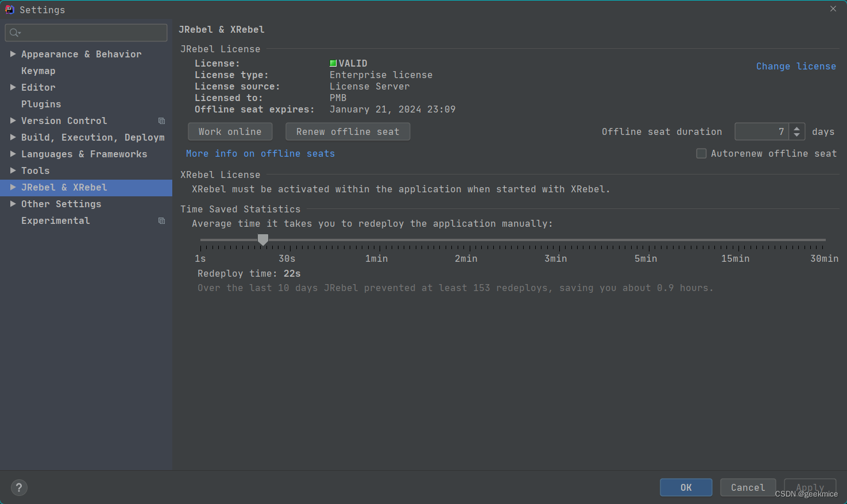This screenshot has height=504, width=847.
Task: Expand Other Settings tree arrow
Action: tap(13, 204)
